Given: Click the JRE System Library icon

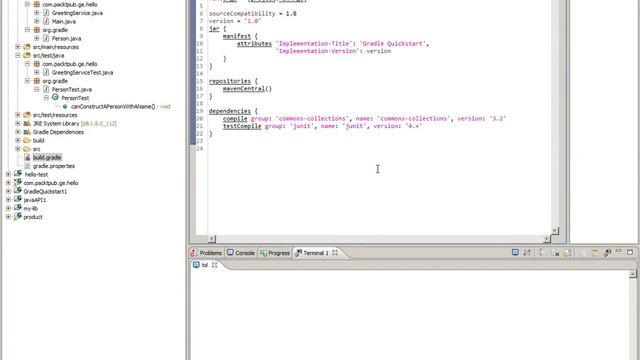Looking at the screenshot, I should [x=27, y=123].
